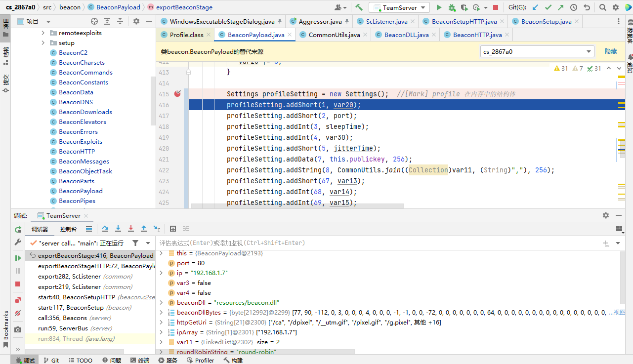Switch to 控制台 console tab
Image resolution: width=633 pixels, height=364 pixels.
coord(68,229)
